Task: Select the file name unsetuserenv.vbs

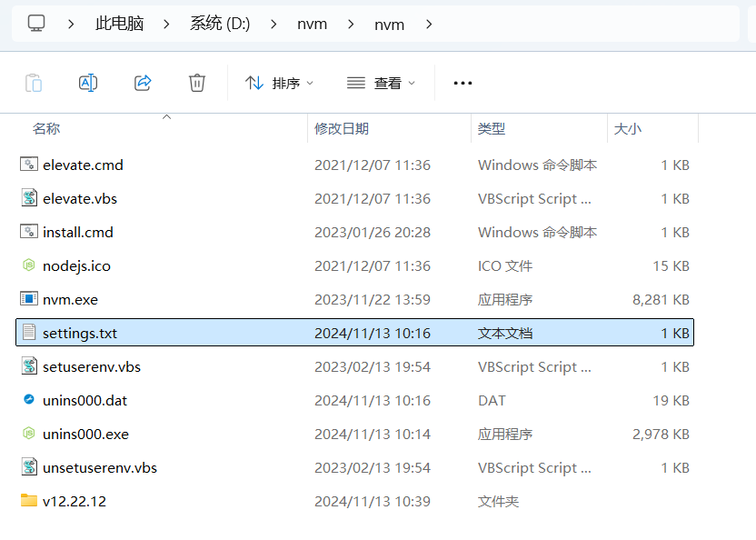Action: click(100, 467)
